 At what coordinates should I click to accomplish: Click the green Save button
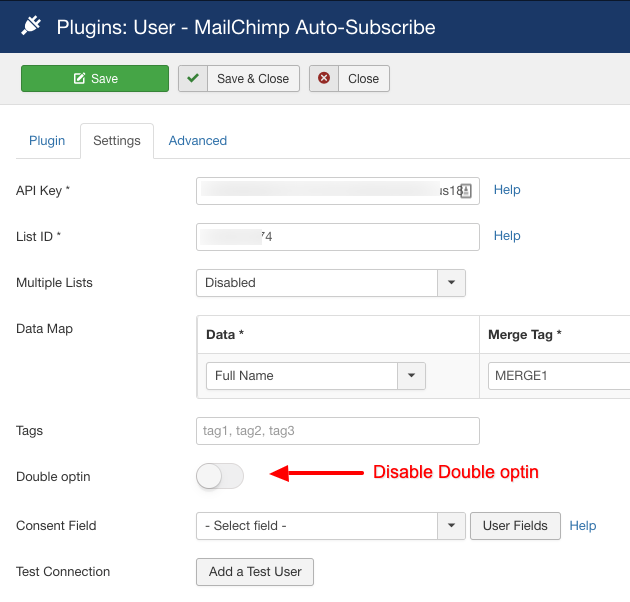[95, 78]
